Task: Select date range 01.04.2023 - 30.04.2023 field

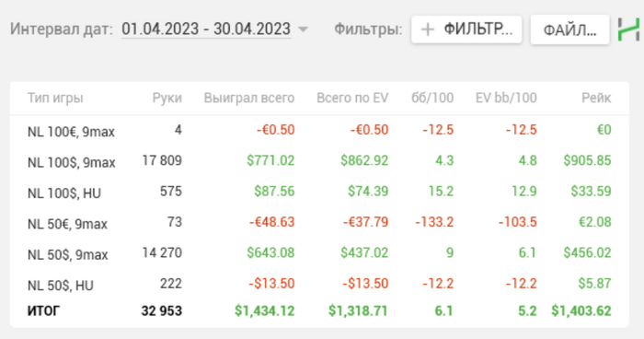Action: [x=206, y=29]
